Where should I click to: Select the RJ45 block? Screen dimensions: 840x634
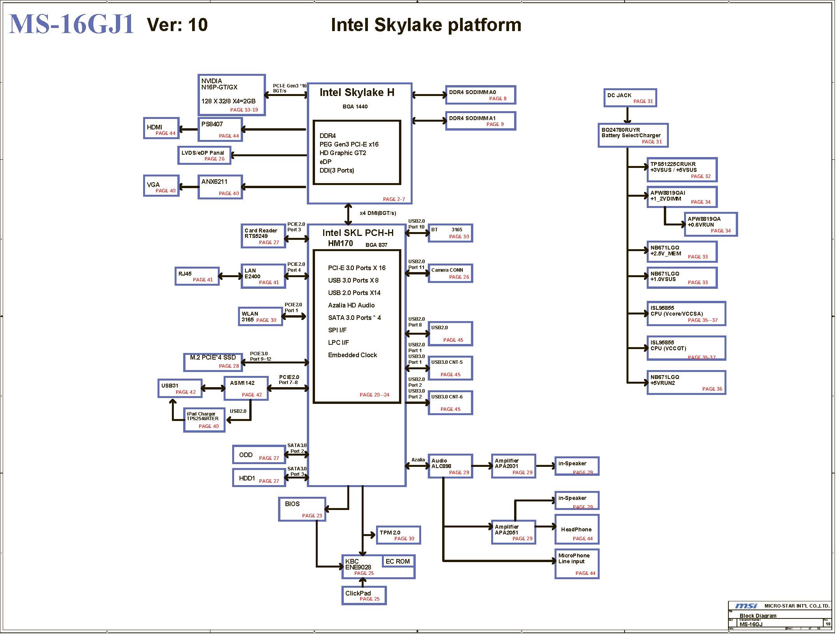(x=197, y=276)
